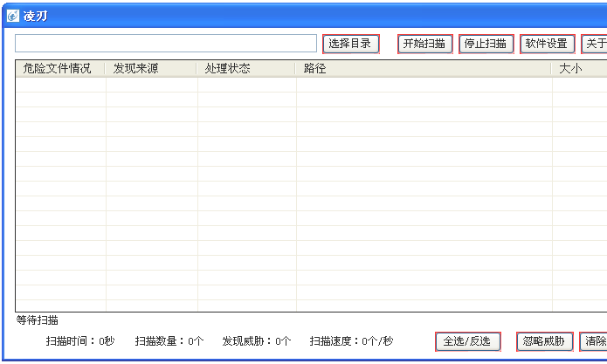Click the 等待扫描 status text
Screen dimensions: 607x364
(38, 320)
